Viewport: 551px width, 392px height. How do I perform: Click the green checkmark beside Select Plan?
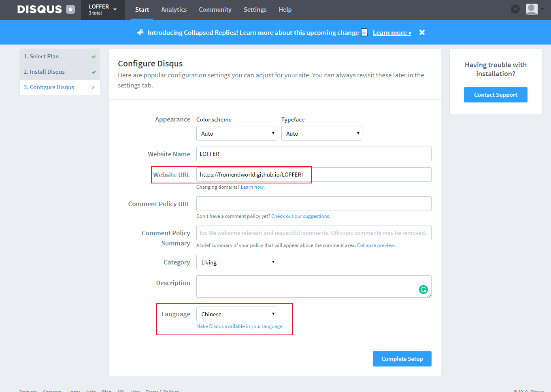tap(94, 57)
